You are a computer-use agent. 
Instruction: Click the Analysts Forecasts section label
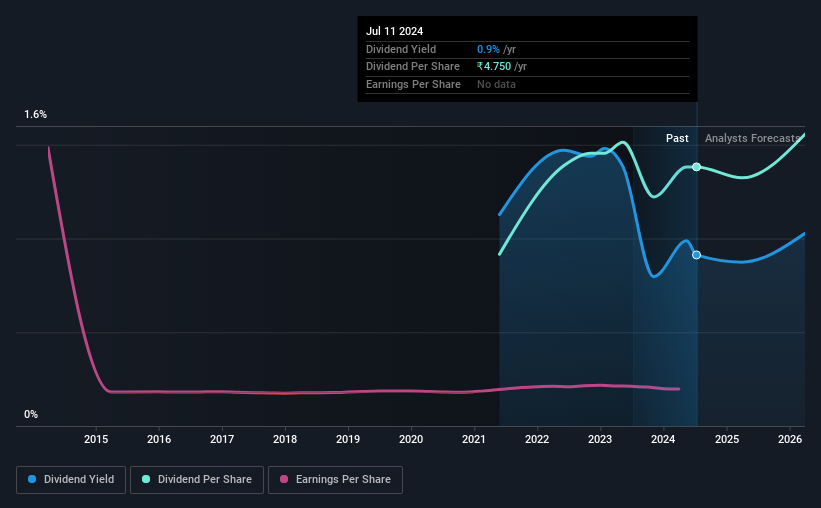[x=752, y=138]
